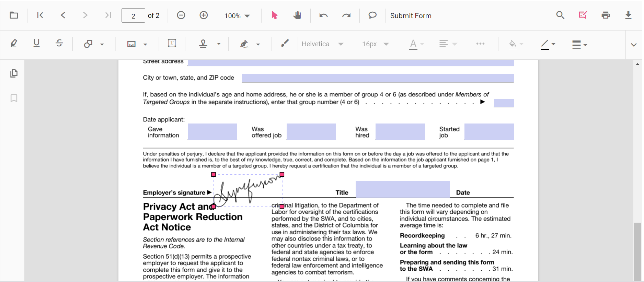Select the free text annotation tool

click(172, 43)
